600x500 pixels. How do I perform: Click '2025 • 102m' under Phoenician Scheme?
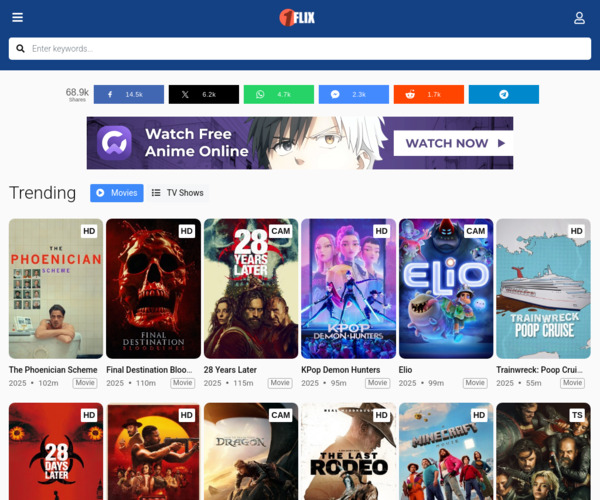tap(34, 383)
